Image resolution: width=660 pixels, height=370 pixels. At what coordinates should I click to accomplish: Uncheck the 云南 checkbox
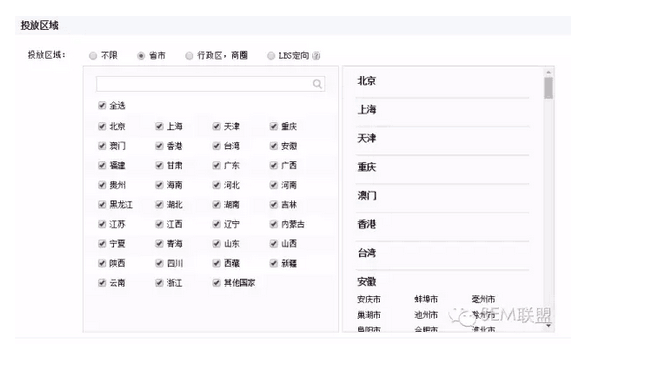click(x=102, y=282)
